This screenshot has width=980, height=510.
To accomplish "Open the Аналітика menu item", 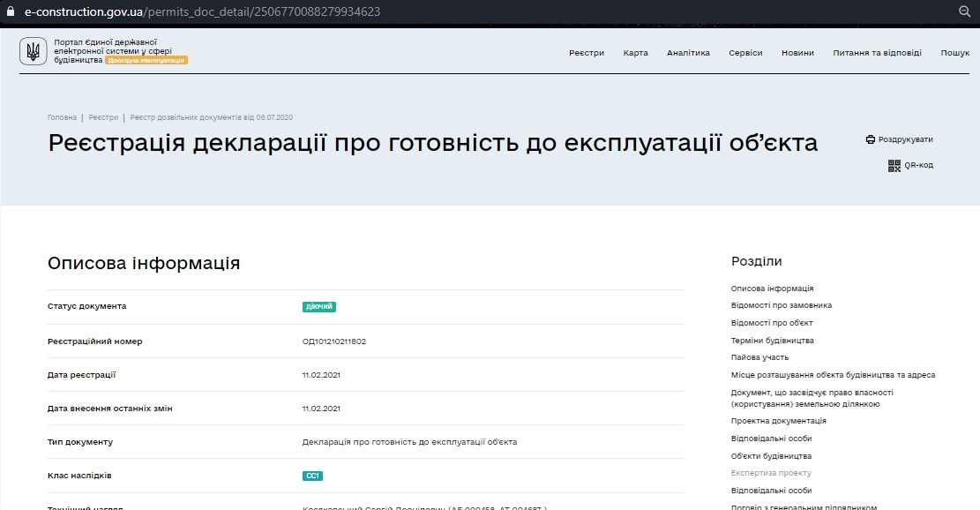I will pyautogui.click(x=688, y=53).
